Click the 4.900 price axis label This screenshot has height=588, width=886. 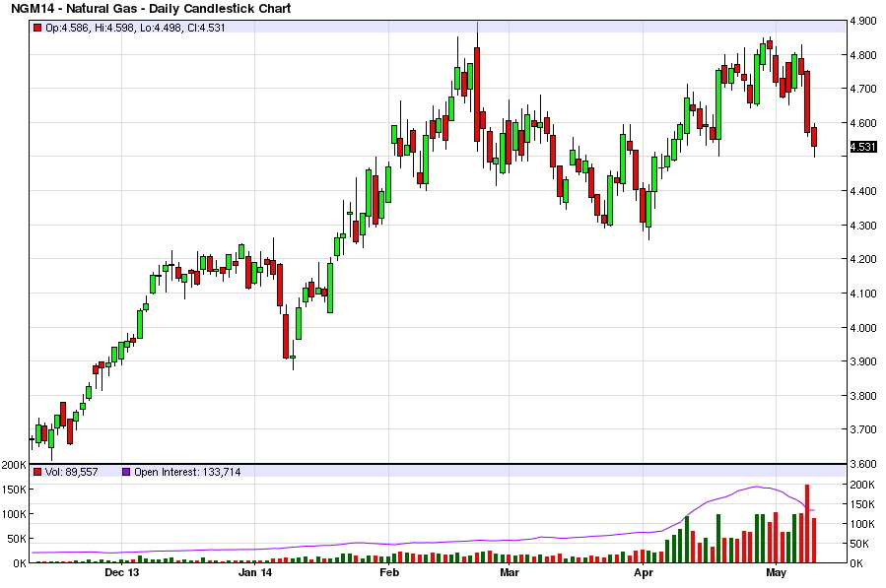862,22
